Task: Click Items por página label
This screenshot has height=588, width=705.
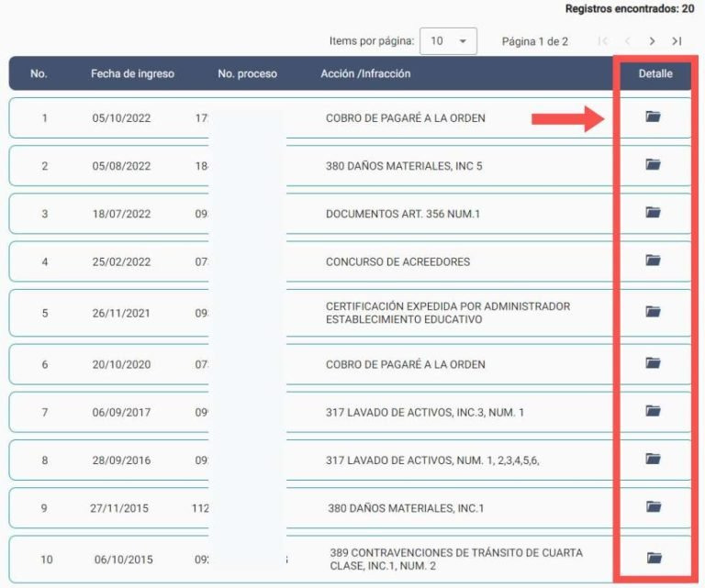Action: pos(372,41)
